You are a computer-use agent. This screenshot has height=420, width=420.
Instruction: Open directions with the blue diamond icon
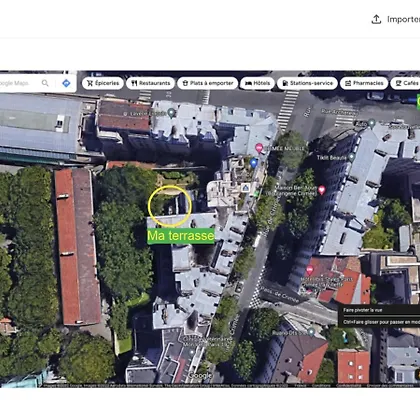point(66,83)
